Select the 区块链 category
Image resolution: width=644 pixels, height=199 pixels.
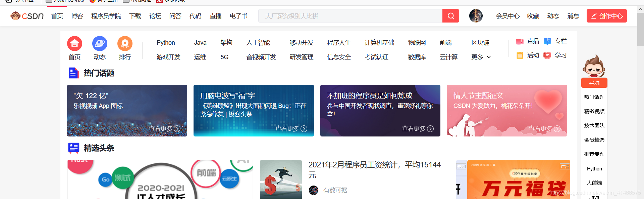coord(480,43)
